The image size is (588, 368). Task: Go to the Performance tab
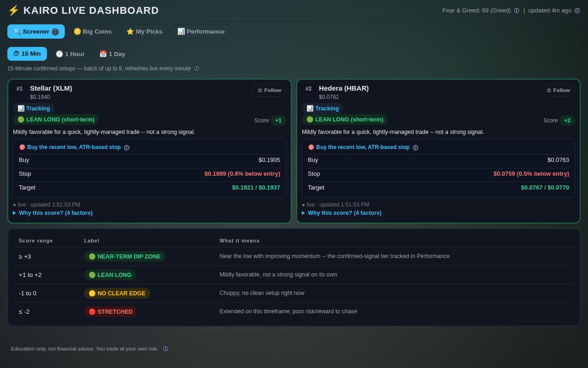tap(201, 32)
